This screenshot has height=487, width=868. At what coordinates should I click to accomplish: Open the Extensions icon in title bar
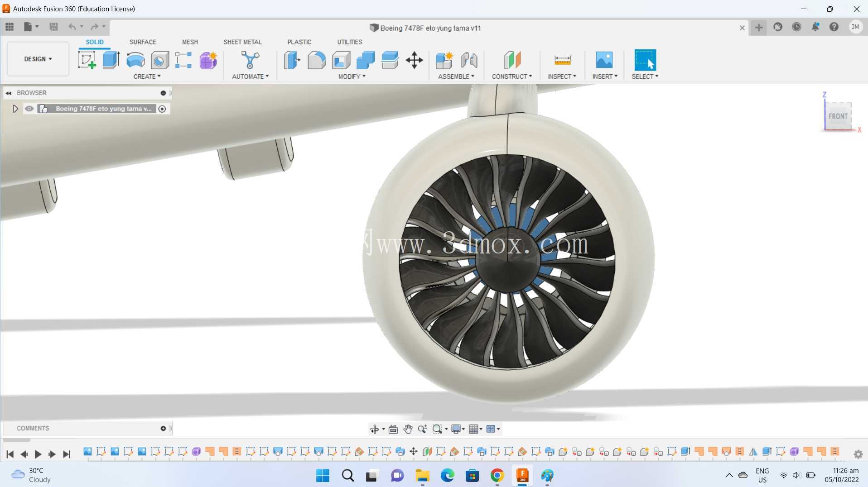(778, 27)
